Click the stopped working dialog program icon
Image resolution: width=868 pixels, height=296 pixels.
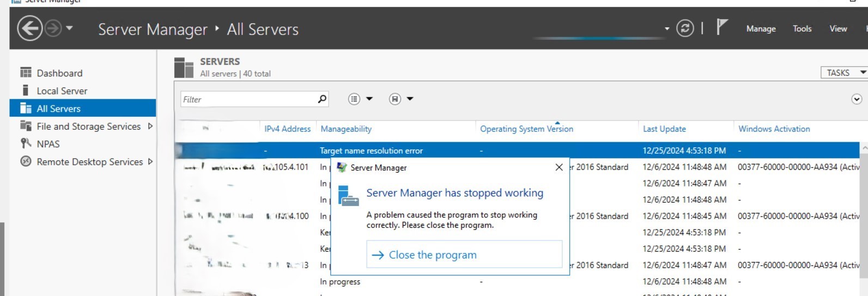click(x=348, y=196)
